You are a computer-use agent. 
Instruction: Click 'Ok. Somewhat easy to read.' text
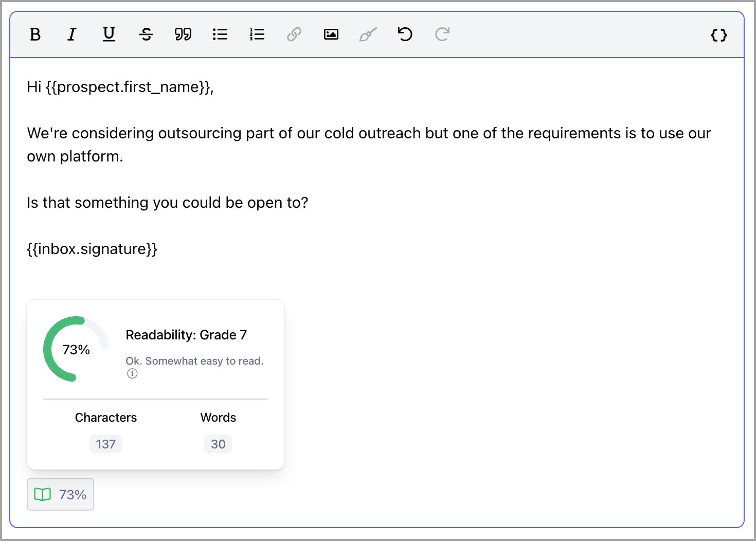tap(194, 361)
